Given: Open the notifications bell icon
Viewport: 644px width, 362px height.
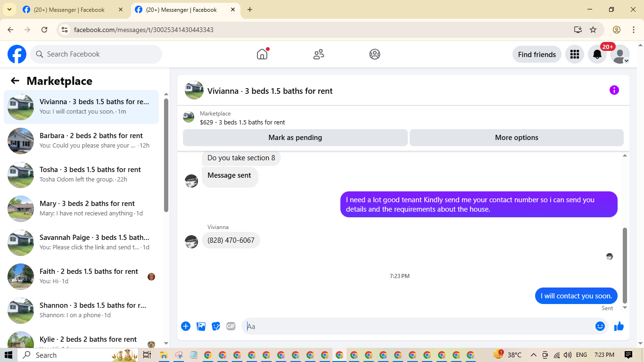Looking at the screenshot, I should [x=597, y=54].
